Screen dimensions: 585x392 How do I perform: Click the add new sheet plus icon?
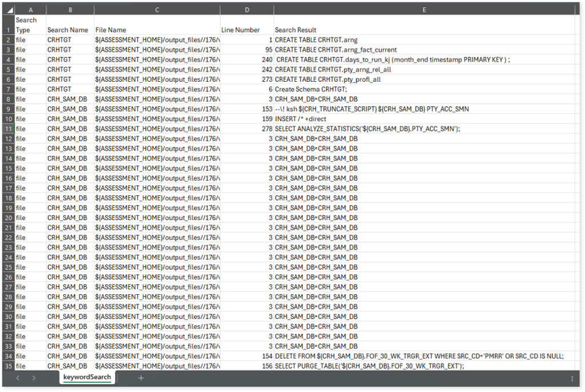[x=141, y=378]
